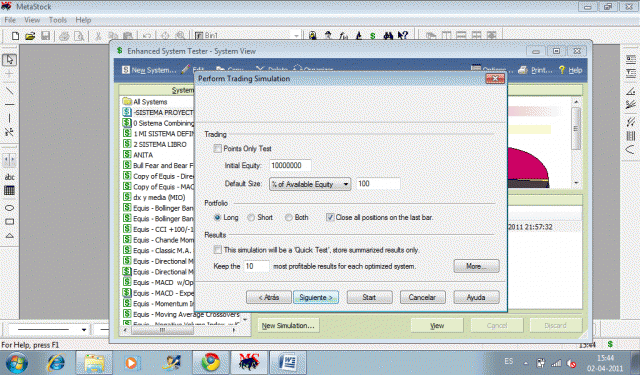This screenshot has width=640, height=375.
Task: Select the arrow pointer tool
Action: click(9, 60)
